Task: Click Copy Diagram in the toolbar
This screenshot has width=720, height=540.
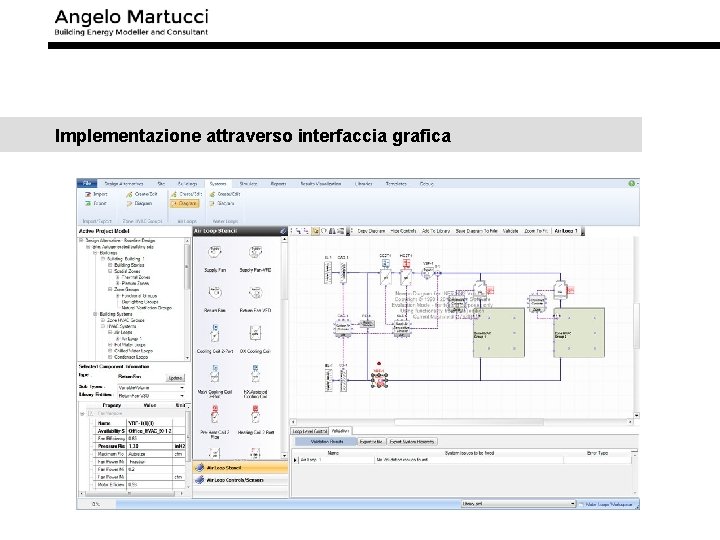Action: 371,231
